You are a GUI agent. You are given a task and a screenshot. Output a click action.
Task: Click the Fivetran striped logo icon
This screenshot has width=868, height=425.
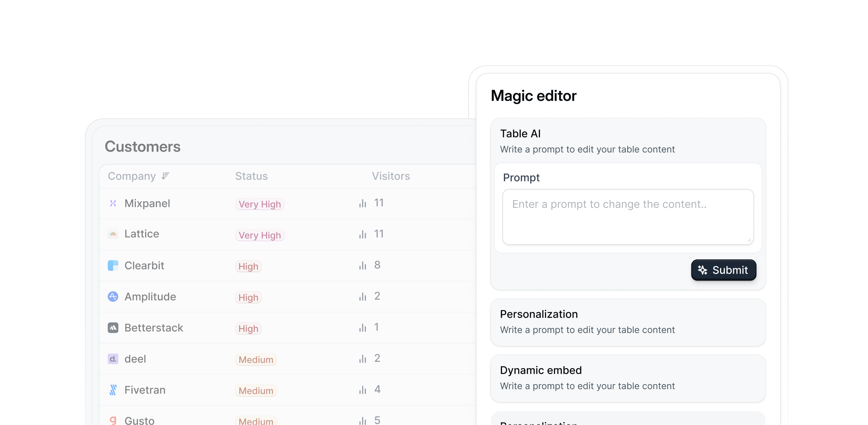click(x=113, y=390)
